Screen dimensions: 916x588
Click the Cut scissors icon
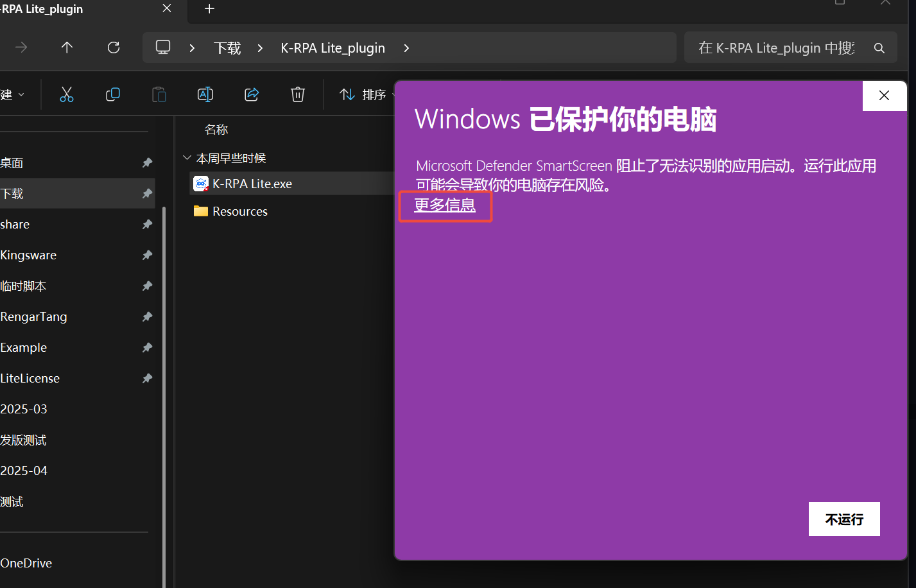pyautogui.click(x=67, y=94)
